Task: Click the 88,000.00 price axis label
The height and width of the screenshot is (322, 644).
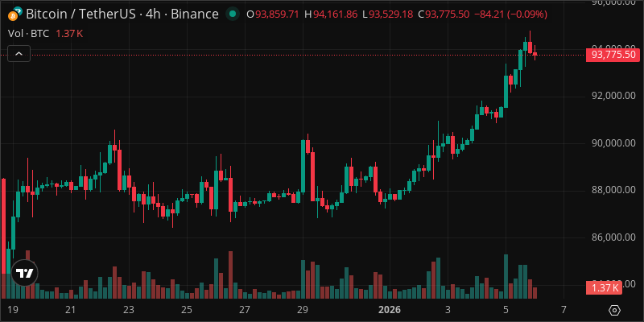Action: click(613, 190)
